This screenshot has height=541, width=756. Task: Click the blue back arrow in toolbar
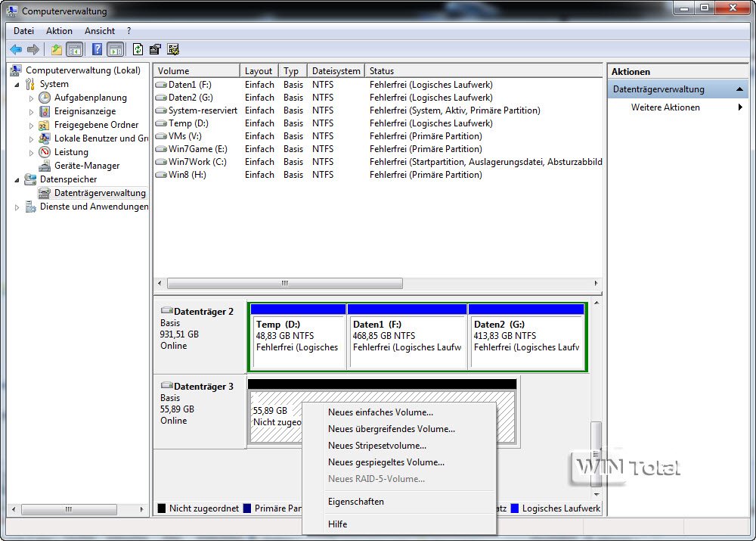16,49
